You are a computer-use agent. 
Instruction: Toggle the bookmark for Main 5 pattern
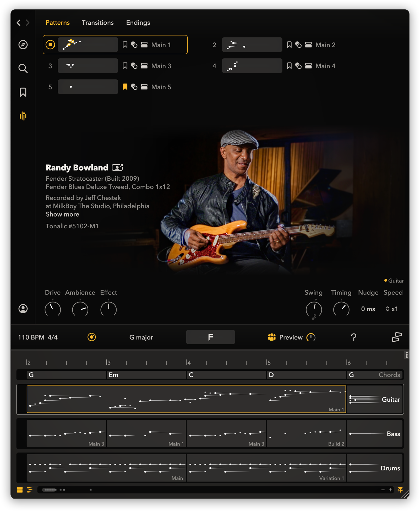point(125,87)
